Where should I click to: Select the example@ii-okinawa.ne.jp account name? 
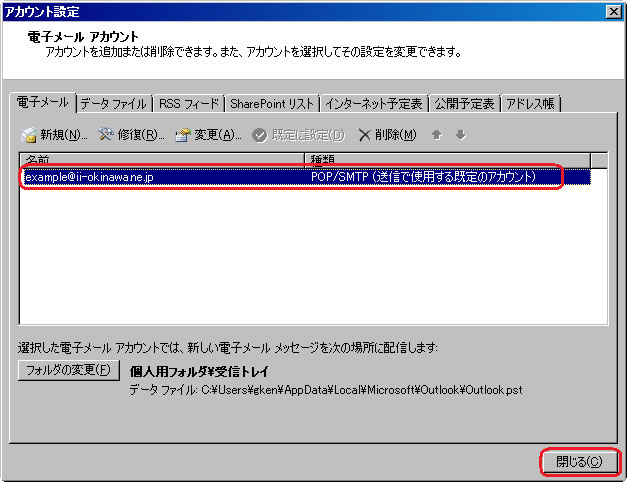click(x=89, y=177)
